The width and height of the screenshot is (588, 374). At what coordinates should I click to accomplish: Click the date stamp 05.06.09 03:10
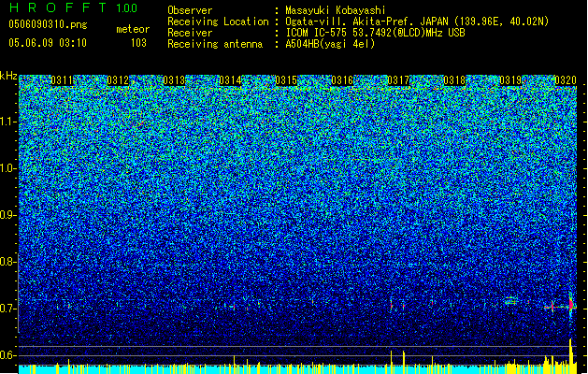tap(48, 43)
